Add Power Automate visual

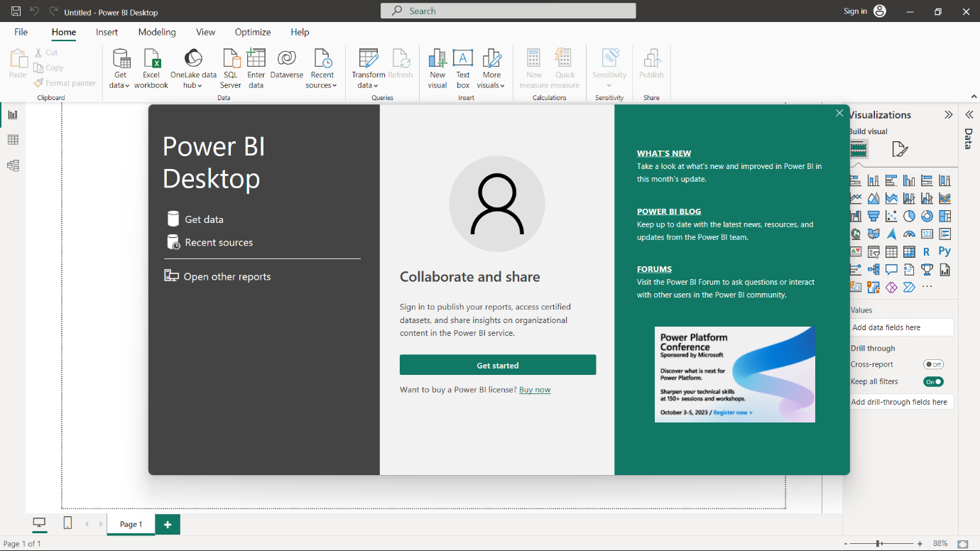pyautogui.click(x=909, y=287)
